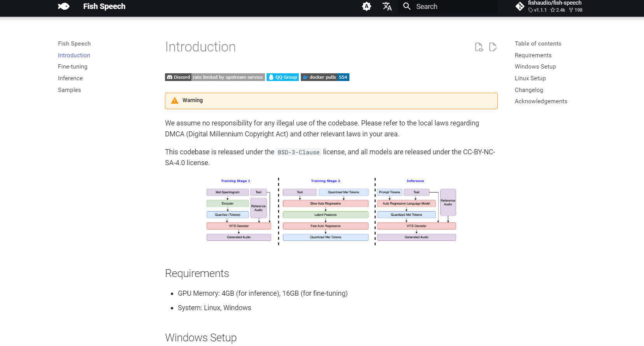Image resolution: width=644 pixels, height=346 pixels.
Task: Click the search magnifier icon
Action: [x=407, y=6]
